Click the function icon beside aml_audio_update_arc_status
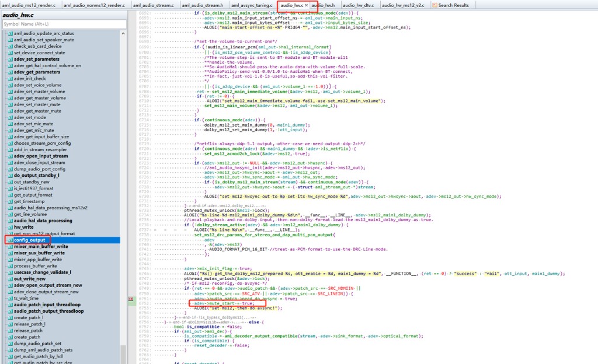This screenshot has height=364, width=598. [11, 33]
